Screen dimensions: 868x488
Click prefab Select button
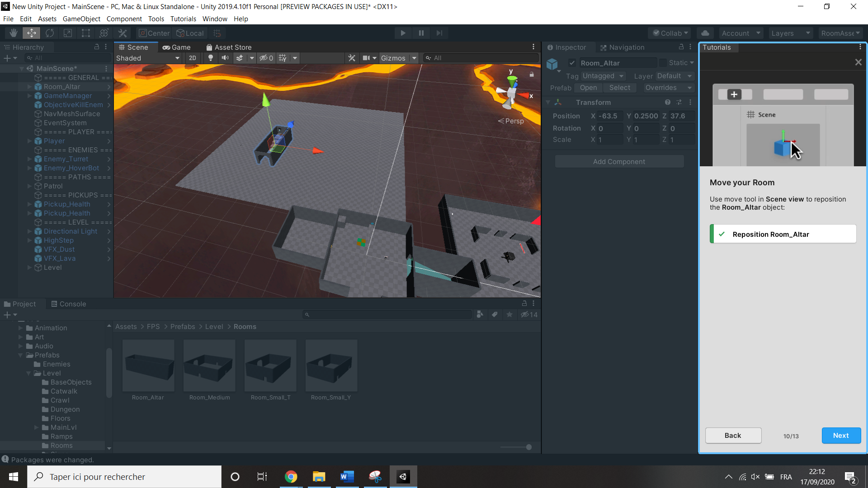pyautogui.click(x=619, y=88)
